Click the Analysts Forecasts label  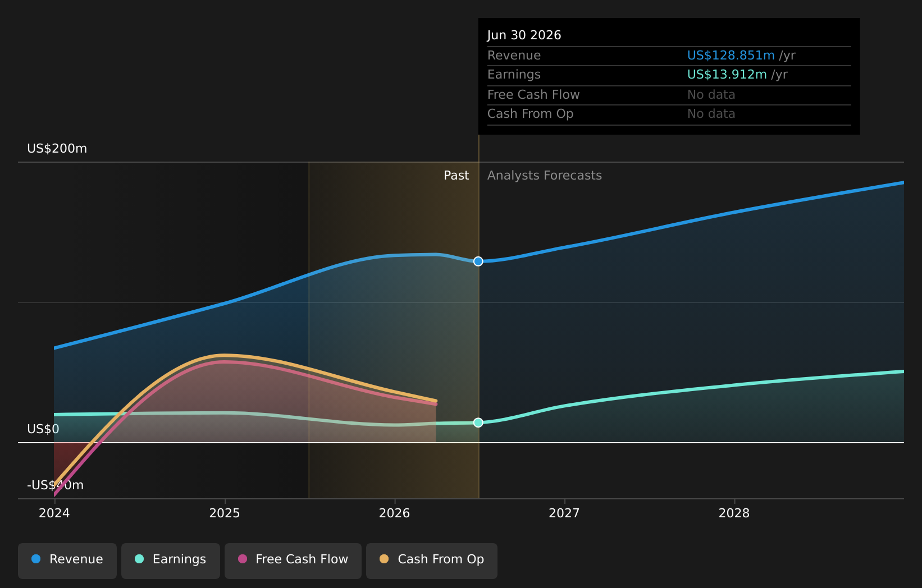[x=545, y=176]
